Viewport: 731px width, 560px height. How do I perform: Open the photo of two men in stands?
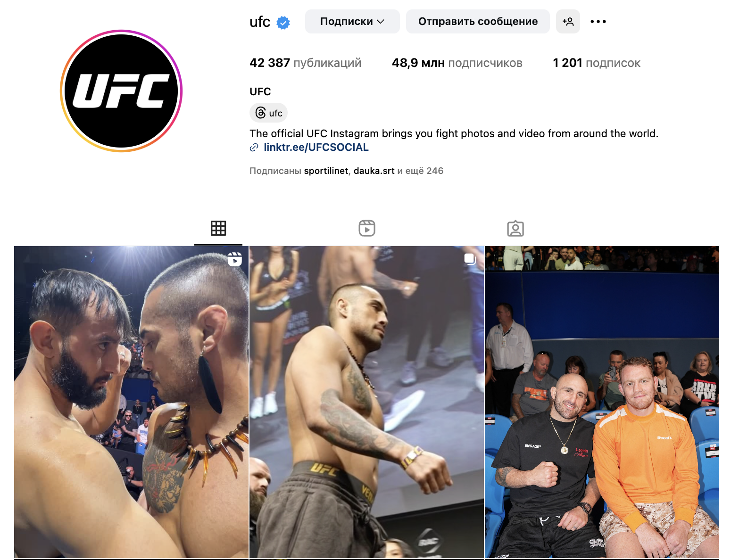[602, 403]
